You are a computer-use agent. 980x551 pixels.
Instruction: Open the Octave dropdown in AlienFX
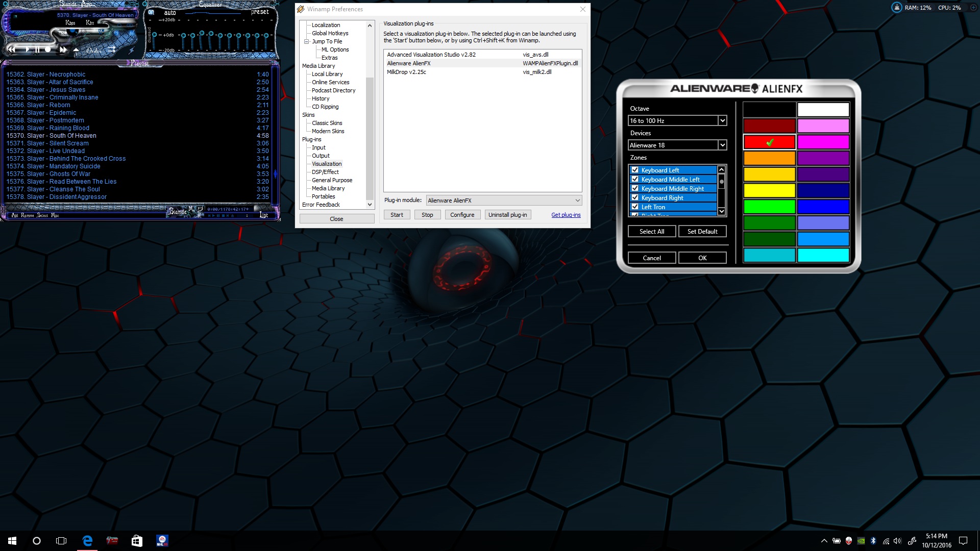tap(677, 121)
